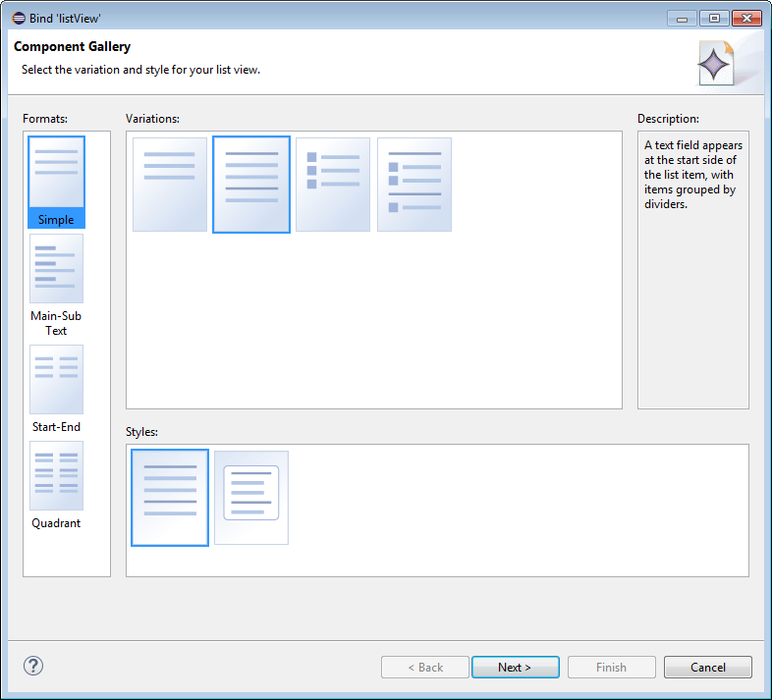The height and width of the screenshot is (700, 772).
Task: Click the wizard sparkle page banner icon
Action: point(715,63)
